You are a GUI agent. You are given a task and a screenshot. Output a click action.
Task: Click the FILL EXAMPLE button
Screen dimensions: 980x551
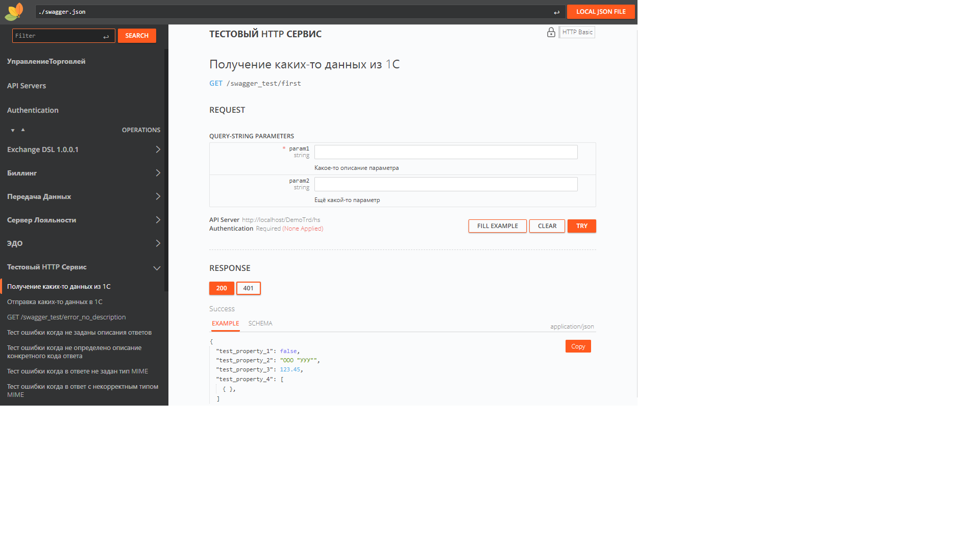pos(497,226)
